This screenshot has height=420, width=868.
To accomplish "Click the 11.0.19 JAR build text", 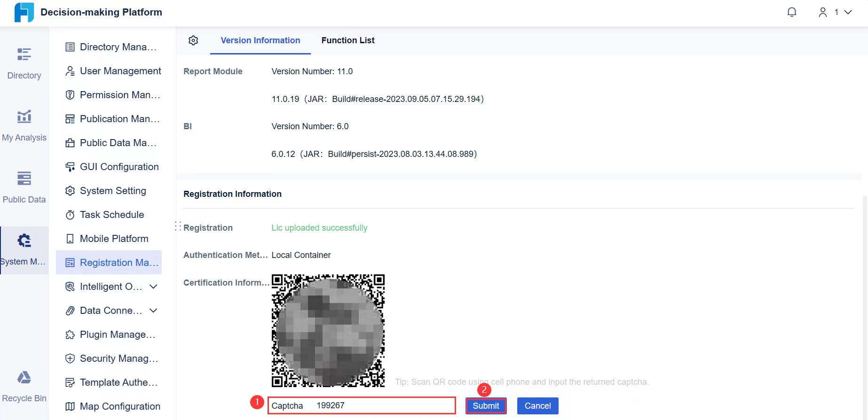I will [378, 99].
